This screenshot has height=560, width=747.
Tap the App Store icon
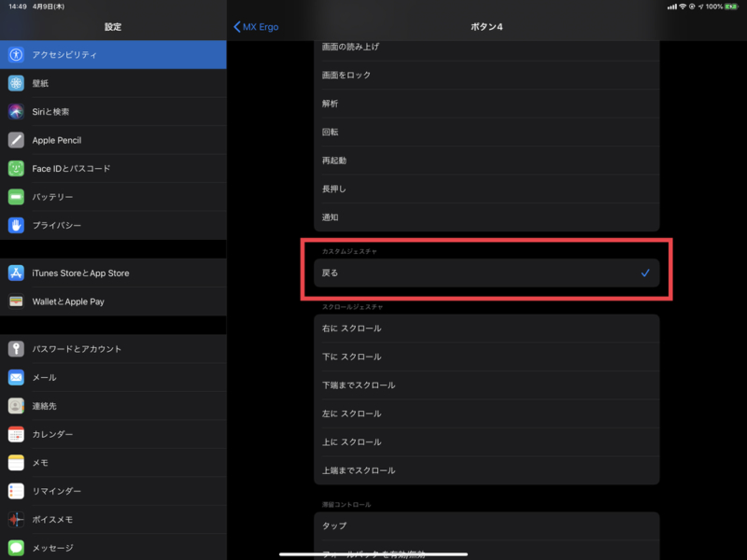pos(16,273)
